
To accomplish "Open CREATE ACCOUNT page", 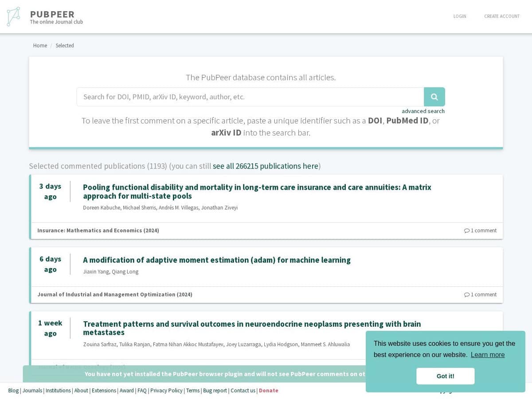I will click(502, 16).
